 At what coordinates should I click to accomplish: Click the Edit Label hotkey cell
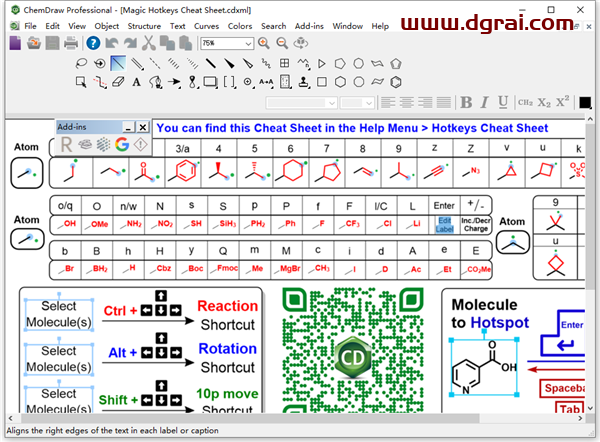tap(444, 224)
